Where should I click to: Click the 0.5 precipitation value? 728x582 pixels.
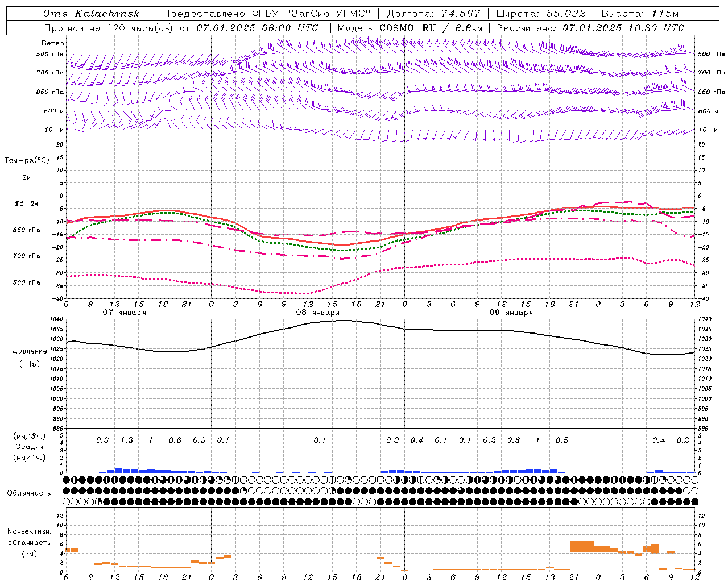click(561, 440)
